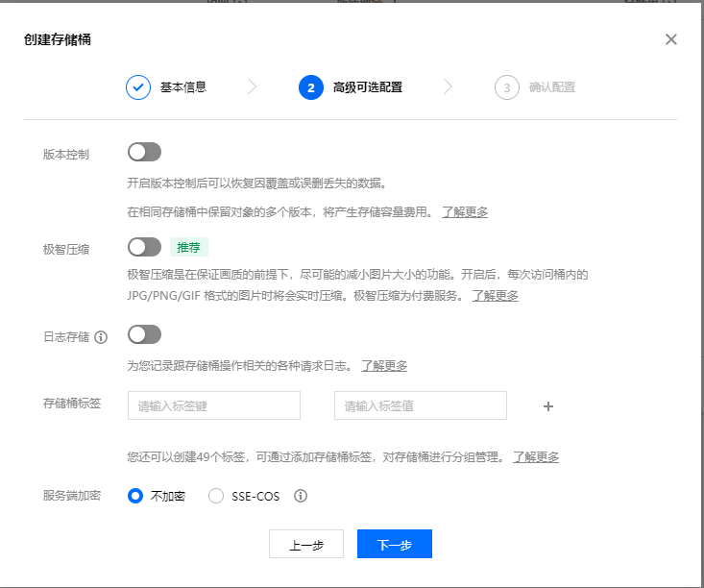Screen dimensions: 704x588
Task: Click the step 3 确认配置 circle
Action: coord(506,87)
